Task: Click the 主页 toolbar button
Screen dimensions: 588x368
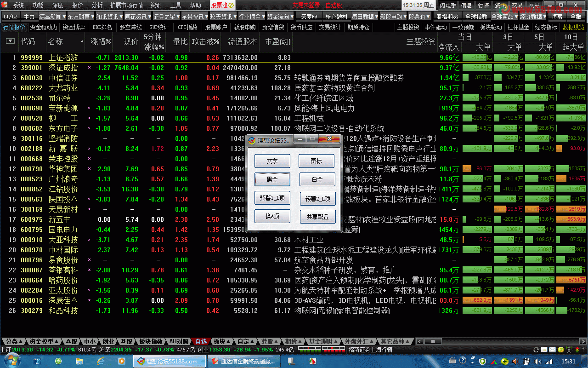Action: click(29, 17)
